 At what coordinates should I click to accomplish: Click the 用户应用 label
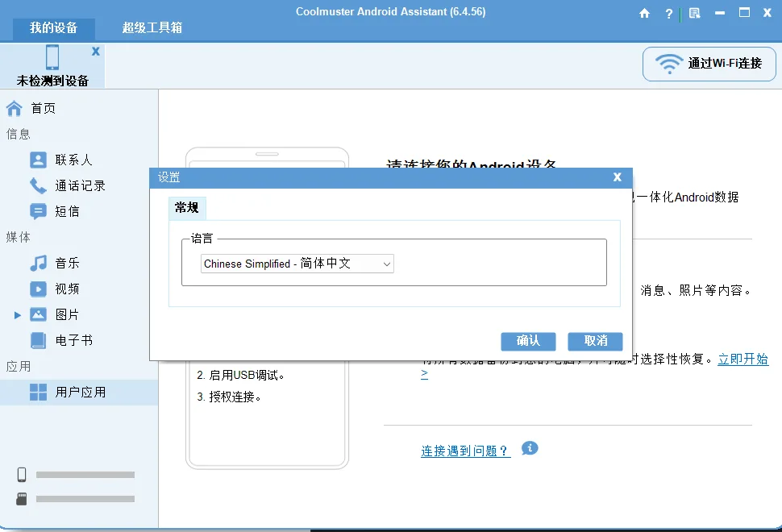(x=81, y=393)
